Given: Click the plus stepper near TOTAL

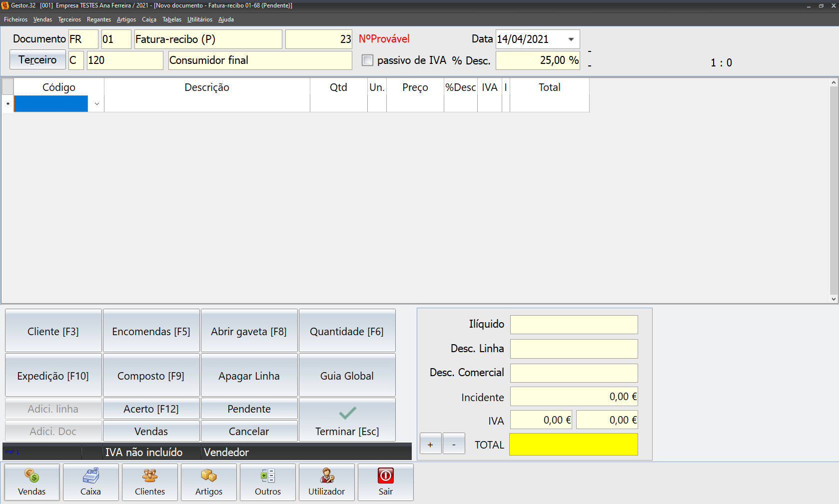Looking at the screenshot, I should [430, 444].
